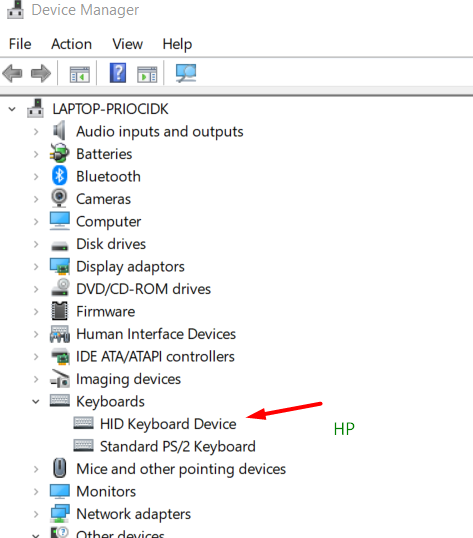This screenshot has height=538, width=473.
Task: Expand Audio inputs and outputs
Action: [36, 131]
